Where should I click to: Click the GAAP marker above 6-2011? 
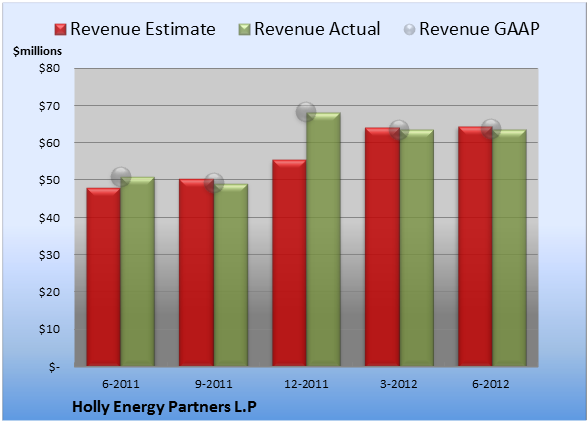[121, 177]
